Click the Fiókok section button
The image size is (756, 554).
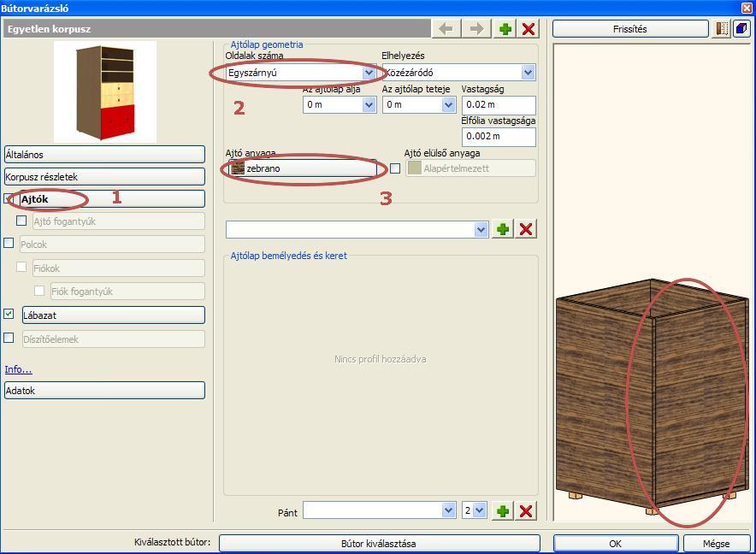click(x=119, y=268)
